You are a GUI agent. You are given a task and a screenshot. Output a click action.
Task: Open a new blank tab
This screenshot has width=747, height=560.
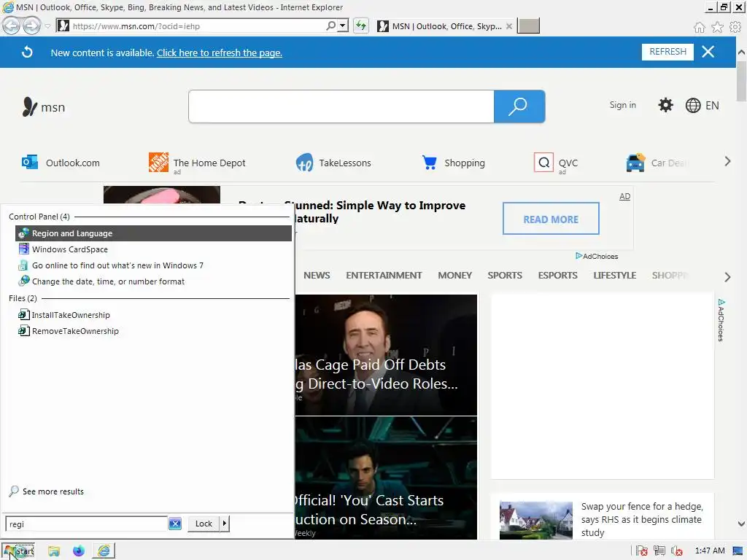click(528, 26)
